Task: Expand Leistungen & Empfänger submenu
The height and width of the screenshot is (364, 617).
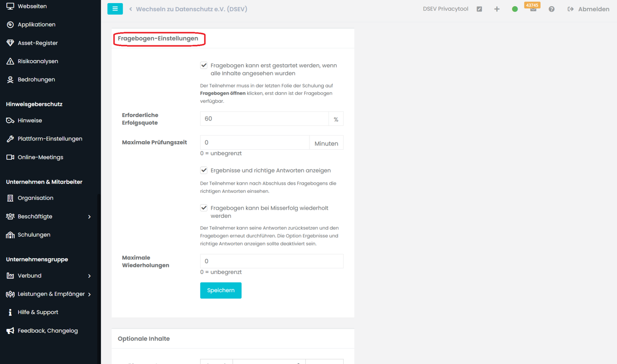Action: click(x=89, y=294)
